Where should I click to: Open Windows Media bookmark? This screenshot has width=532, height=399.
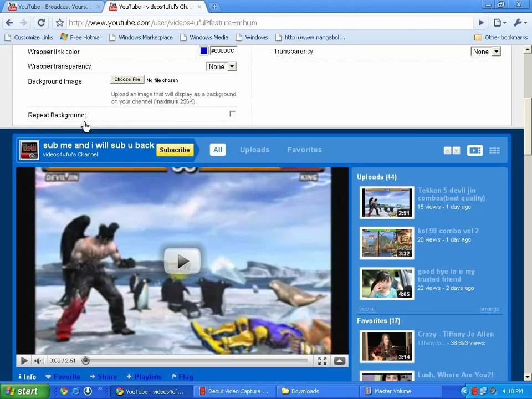(204, 37)
